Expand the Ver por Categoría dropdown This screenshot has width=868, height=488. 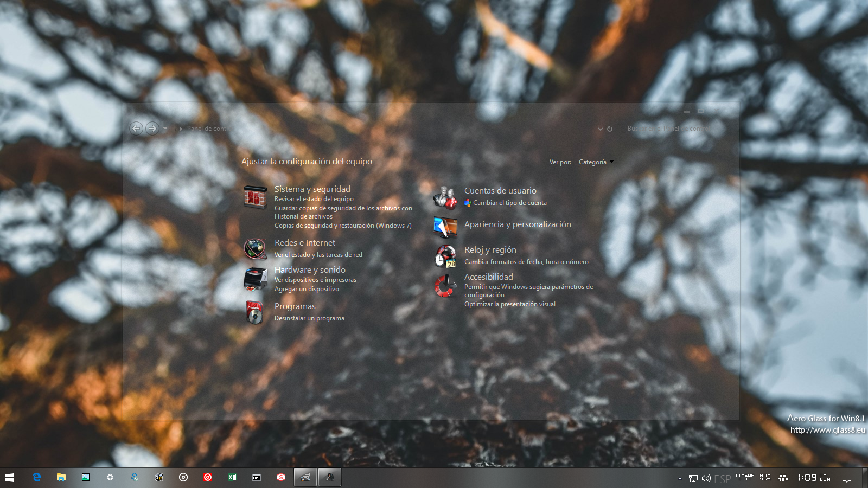tap(596, 162)
